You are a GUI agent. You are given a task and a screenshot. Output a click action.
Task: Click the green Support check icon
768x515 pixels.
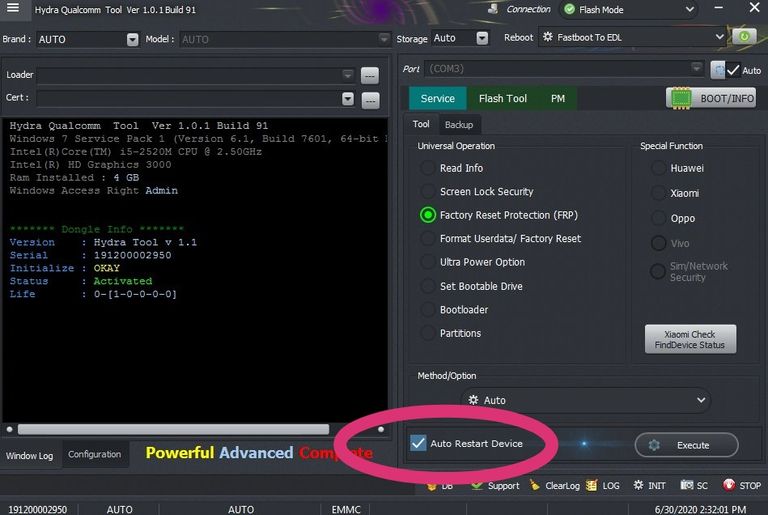pyautogui.click(x=477, y=486)
